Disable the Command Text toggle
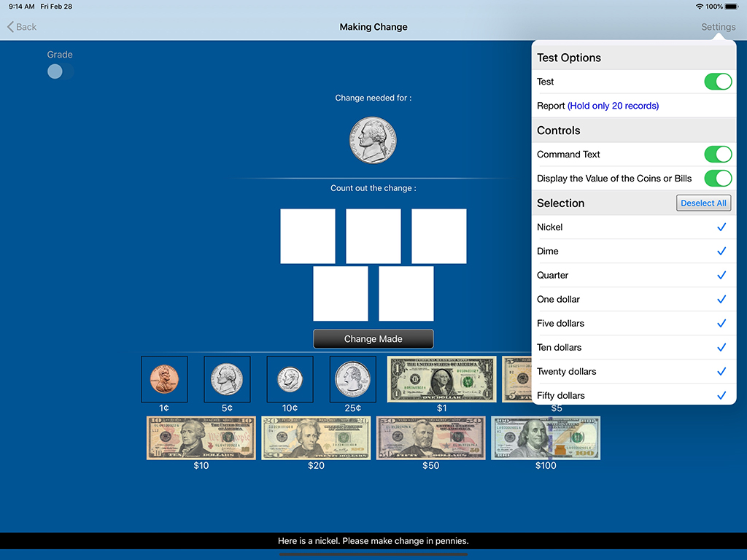747x560 pixels. 717,154
